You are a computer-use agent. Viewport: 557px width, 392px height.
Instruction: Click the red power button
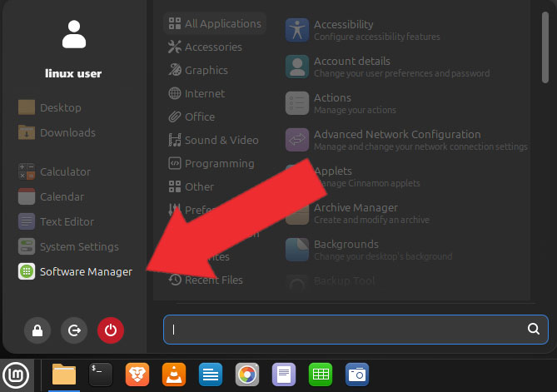pyautogui.click(x=111, y=330)
